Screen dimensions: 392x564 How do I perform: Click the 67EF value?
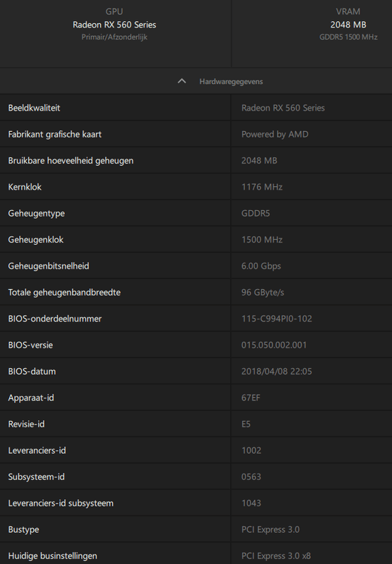click(251, 398)
